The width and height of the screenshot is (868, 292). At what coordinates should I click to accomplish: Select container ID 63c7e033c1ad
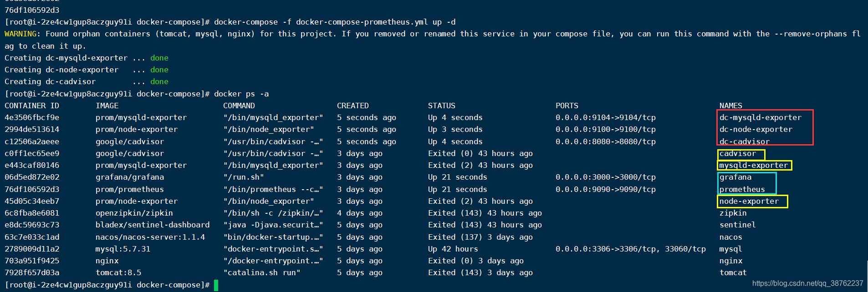click(x=32, y=237)
